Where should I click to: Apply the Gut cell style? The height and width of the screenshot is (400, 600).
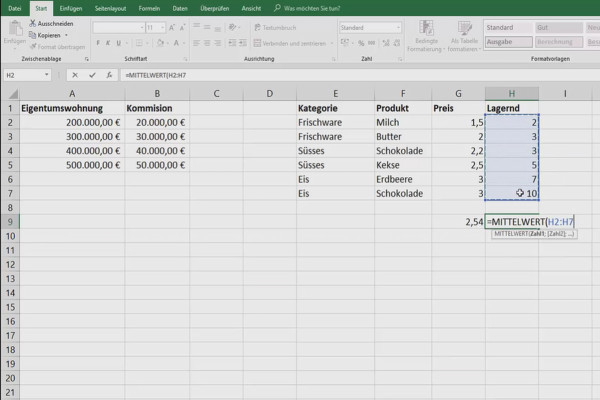click(559, 28)
